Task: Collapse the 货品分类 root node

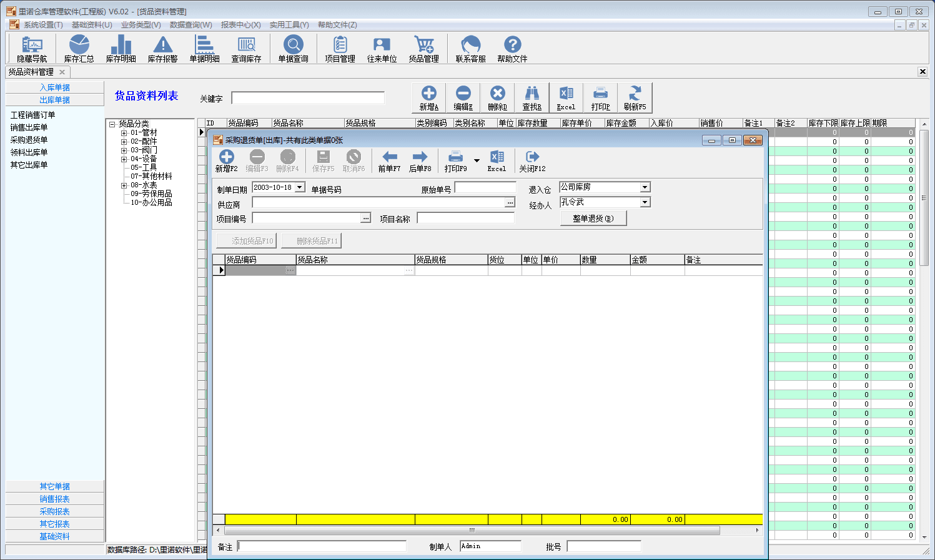Action: (x=112, y=124)
